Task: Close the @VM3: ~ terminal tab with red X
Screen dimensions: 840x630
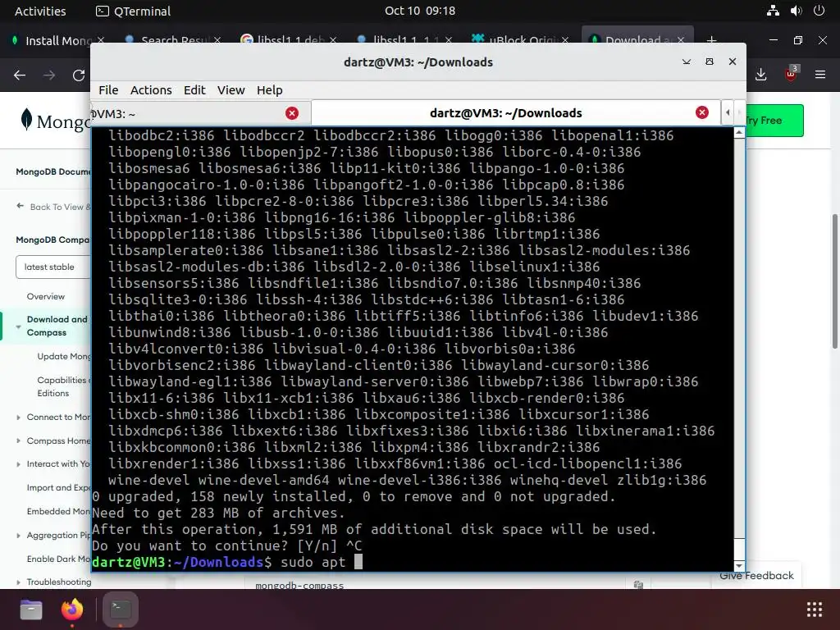Action: (x=292, y=113)
